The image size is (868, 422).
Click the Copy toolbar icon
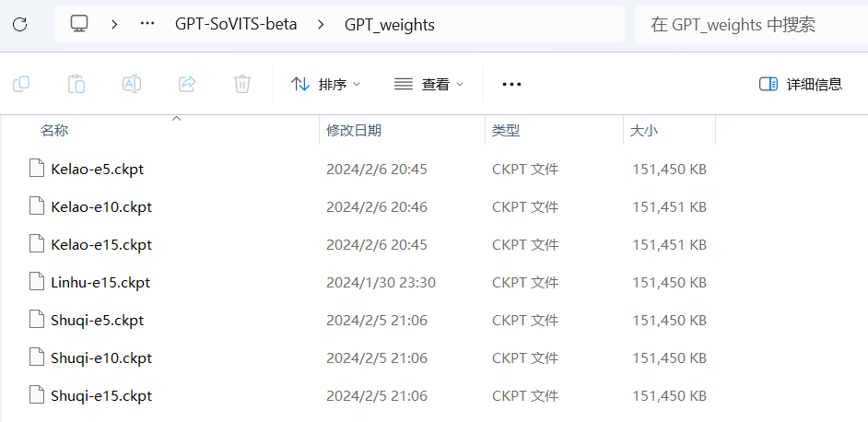coord(21,84)
